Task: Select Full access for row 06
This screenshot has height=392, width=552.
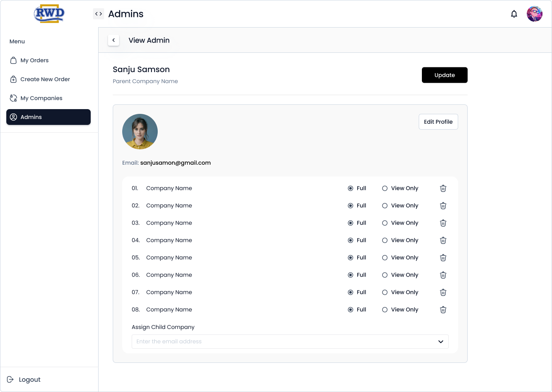Action: (x=351, y=275)
